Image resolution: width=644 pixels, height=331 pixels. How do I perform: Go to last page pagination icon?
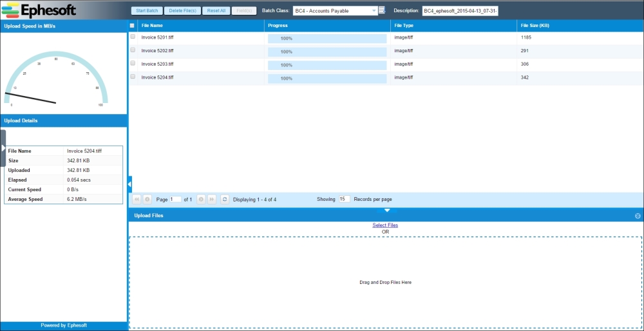click(211, 199)
